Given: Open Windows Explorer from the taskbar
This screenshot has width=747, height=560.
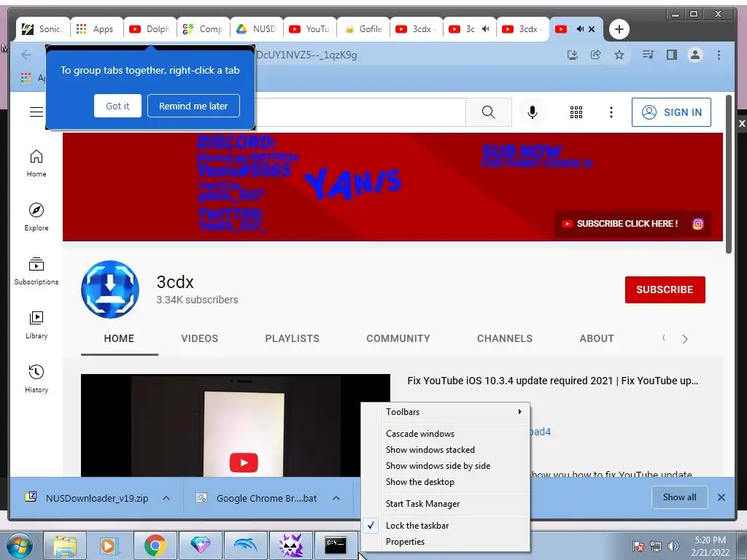Looking at the screenshot, I should (x=65, y=545).
